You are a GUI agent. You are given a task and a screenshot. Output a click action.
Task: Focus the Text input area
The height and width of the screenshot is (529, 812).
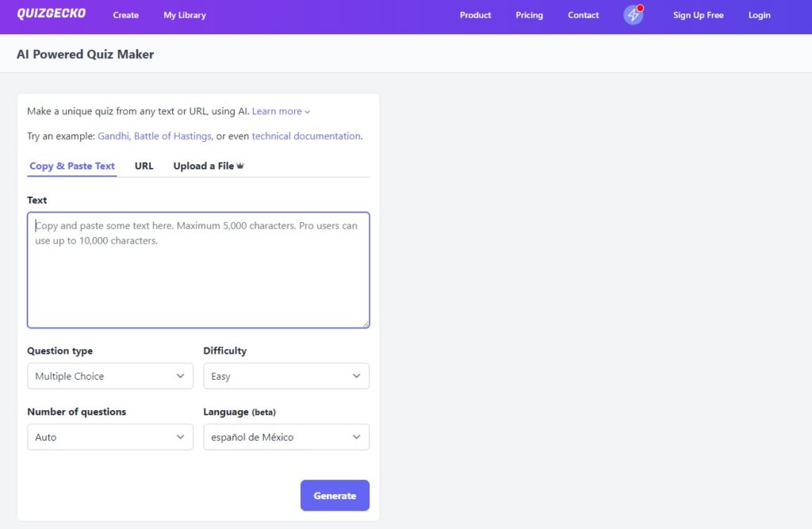[x=198, y=270]
